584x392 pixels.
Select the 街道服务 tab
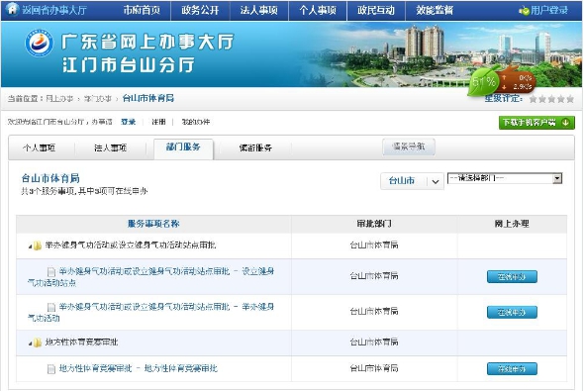[x=255, y=148]
